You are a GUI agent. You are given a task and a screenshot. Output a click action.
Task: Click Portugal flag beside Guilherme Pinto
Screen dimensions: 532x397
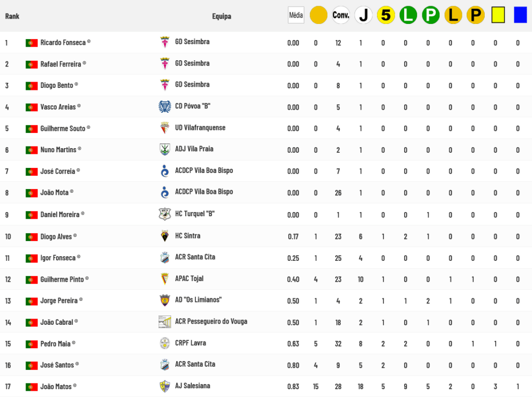click(32, 280)
